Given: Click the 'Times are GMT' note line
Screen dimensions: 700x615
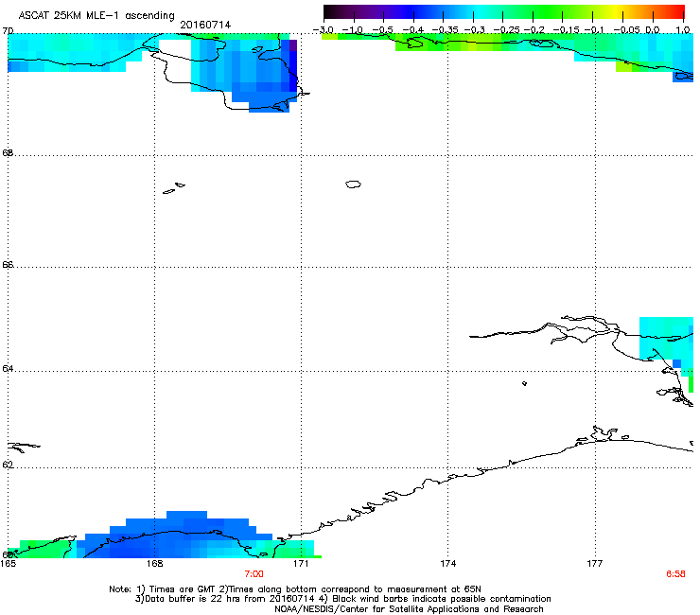Looking at the screenshot, I should 295,589.
